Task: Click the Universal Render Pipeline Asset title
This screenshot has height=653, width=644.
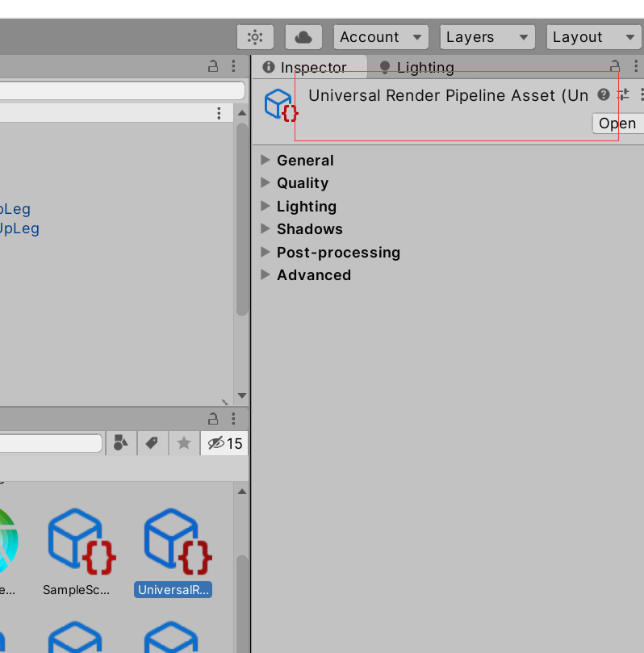Action: click(449, 95)
